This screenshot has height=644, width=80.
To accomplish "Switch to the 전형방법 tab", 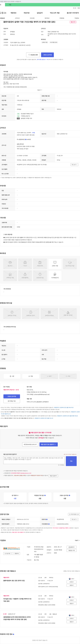I will click(x=62, y=18).
